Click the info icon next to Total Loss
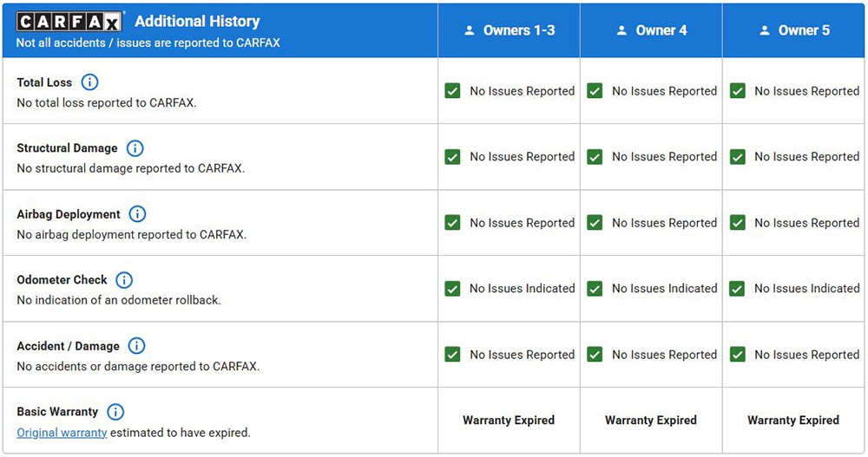 click(x=89, y=82)
